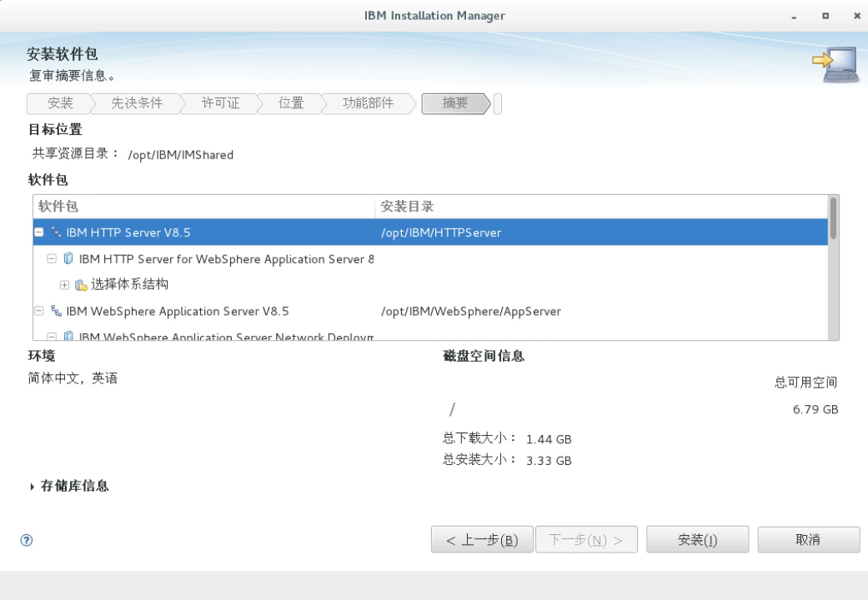The width and height of the screenshot is (868, 600).
Task: Expand the 存储库信息 section
Action: pyautogui.click(x=33, y=486)
